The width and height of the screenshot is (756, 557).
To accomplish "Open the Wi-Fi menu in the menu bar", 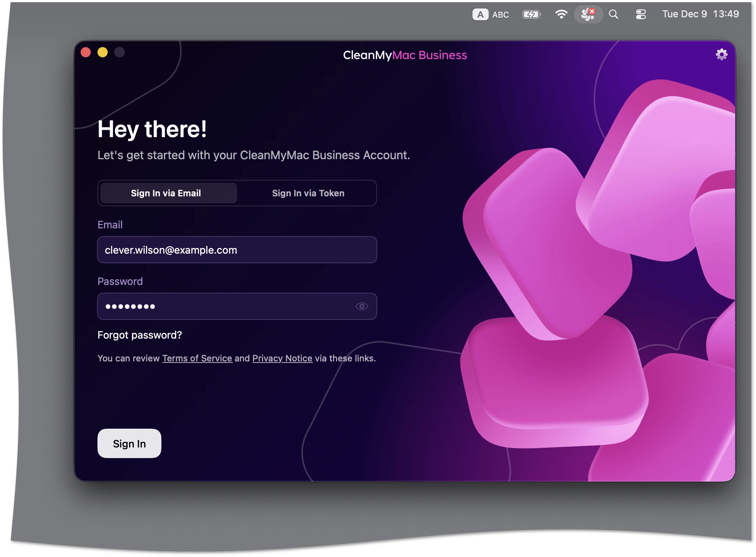I will (x=561, y=14).
